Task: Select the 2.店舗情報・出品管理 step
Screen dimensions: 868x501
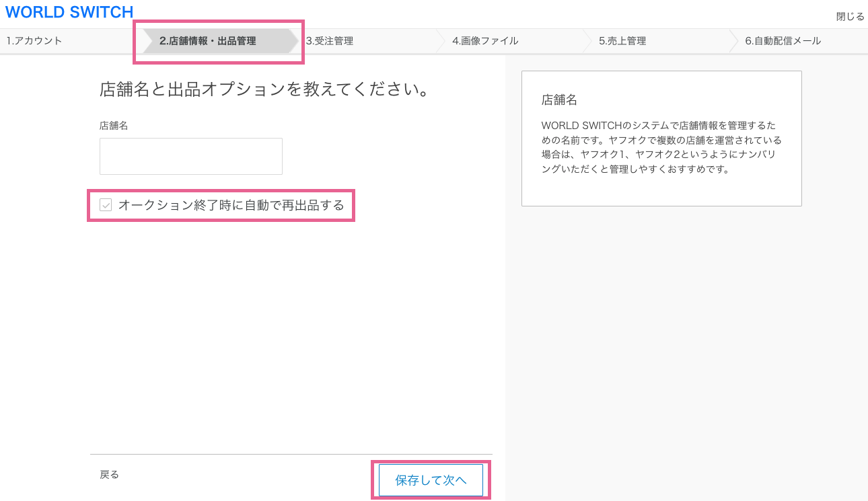Action: click(x=208, y=41)
